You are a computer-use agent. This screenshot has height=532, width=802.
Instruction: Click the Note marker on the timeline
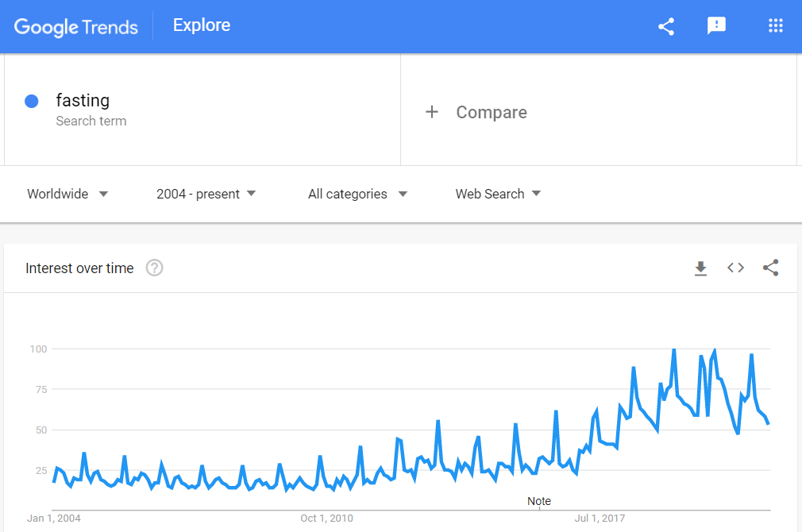(x=539, y=501)
